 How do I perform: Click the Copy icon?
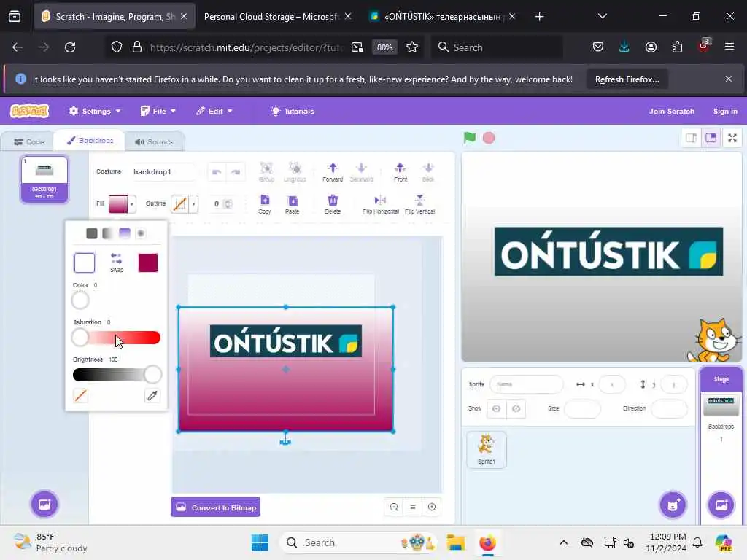264,204
